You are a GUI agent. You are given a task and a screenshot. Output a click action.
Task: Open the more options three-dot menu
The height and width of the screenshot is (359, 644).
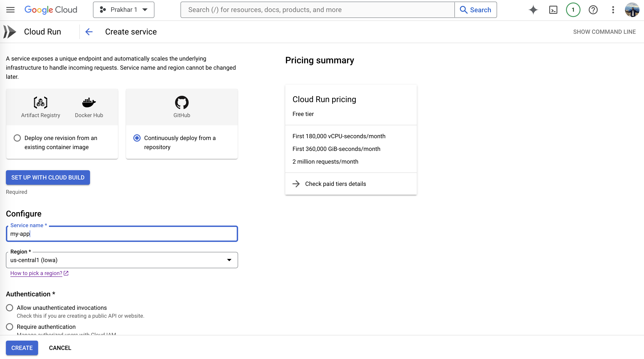click(613, 10)
